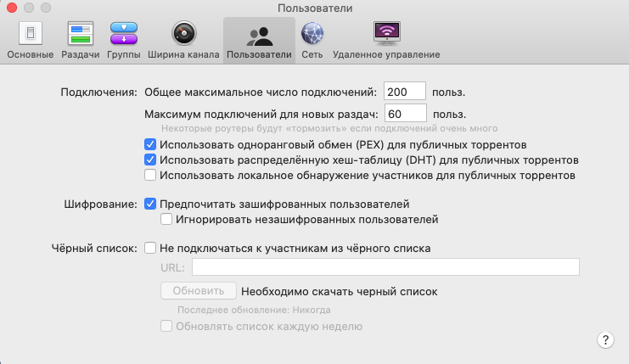Enable Игнорировать незашифрованных пользователей checkbox
This screenshot has height=364, width=629.
tap(166, 219)
